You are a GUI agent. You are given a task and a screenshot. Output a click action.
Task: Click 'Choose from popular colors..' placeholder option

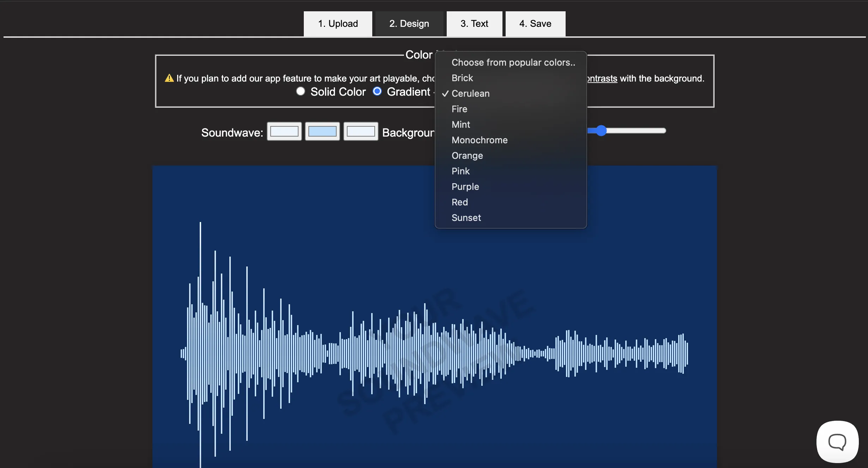511,62
